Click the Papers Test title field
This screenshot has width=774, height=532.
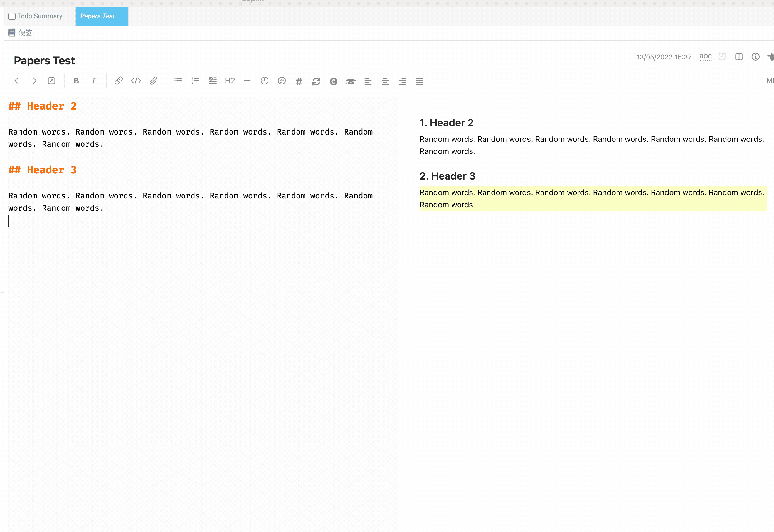[x=44, y=61]
